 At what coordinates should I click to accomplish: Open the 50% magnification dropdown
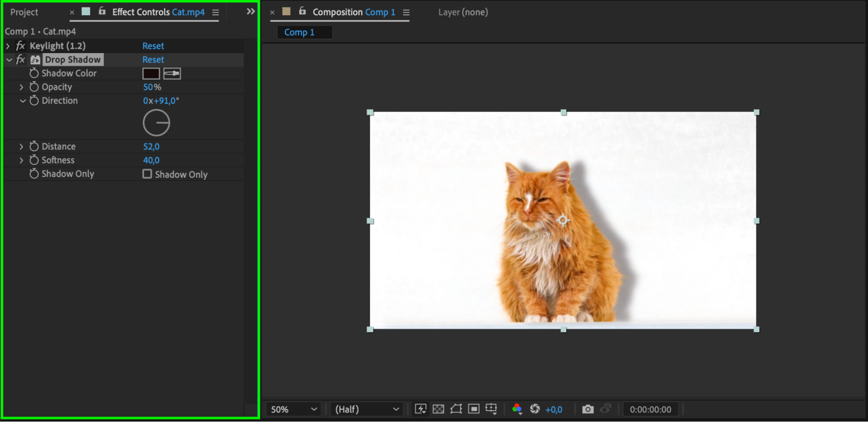point(294,409)
